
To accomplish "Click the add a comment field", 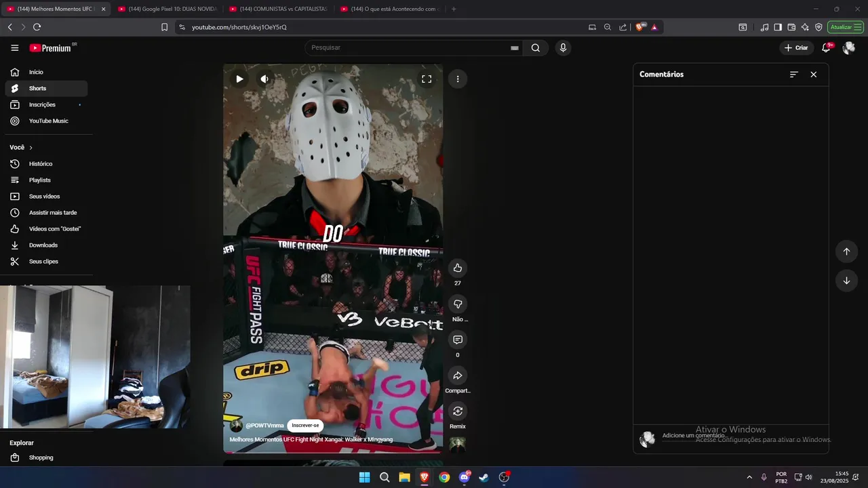I will coord(743,436).
